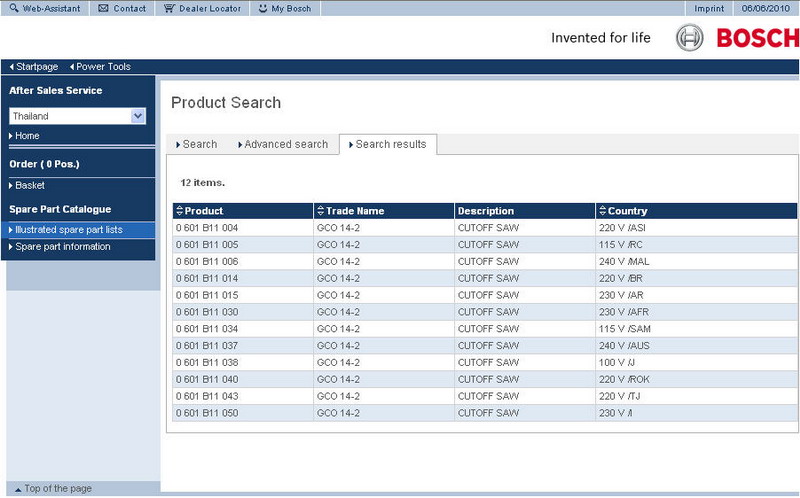Open the Imprint link
Viewport: 800px width, 498px height.
[709, 8]
